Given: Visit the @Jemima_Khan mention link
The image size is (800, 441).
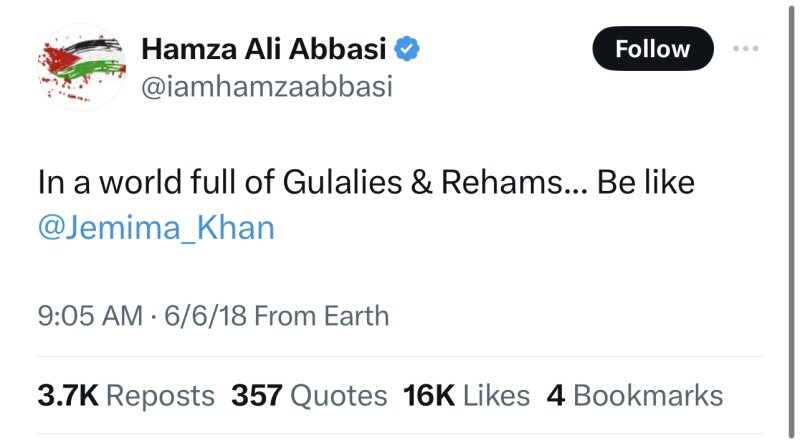Looking at the screenshot, I should [x=155, y=227].
